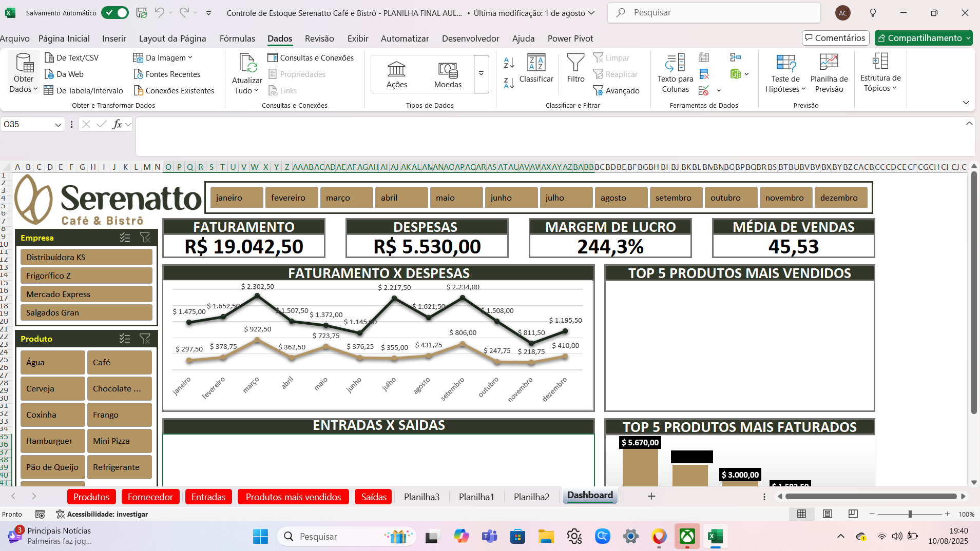The width and height of the screenshot is (980, 551).
Task: Open the Compartilhamento dropdown
Action: [x=968, y=38]
